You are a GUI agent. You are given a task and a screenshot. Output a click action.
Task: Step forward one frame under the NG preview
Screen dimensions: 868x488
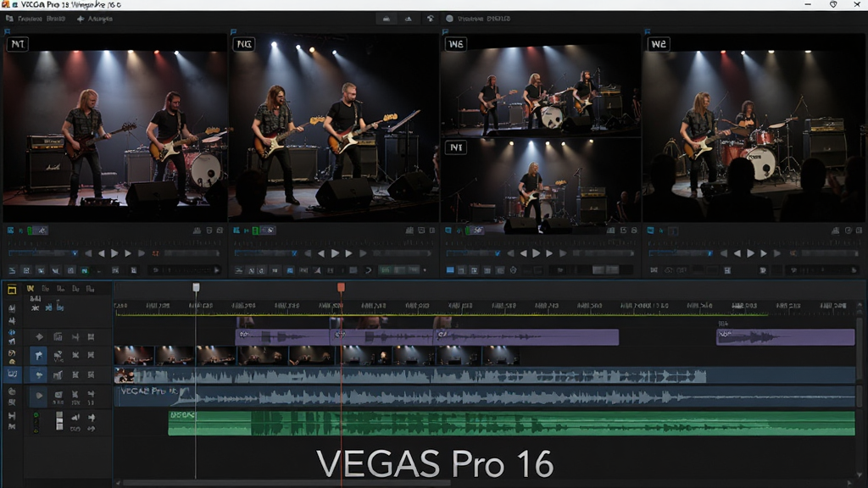point(348,253)
